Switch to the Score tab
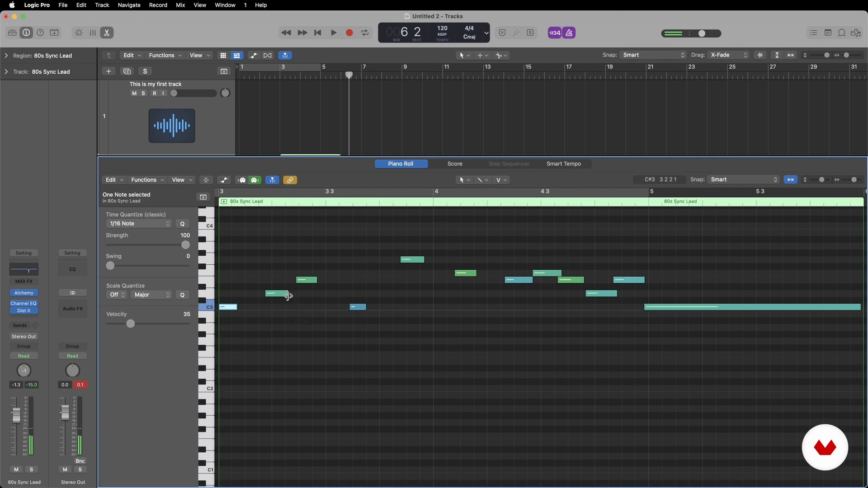Viewport: 868px width, 488px height. [x=455, y=164]
